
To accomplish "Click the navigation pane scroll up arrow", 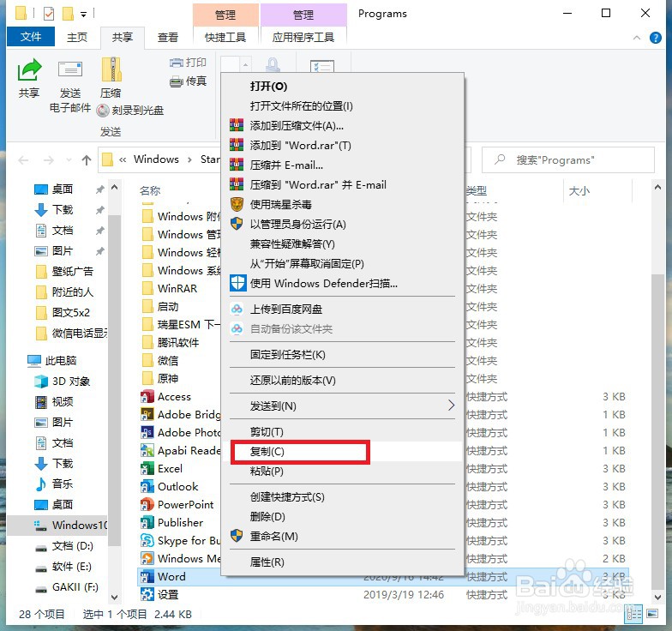I will pos(115,187).
